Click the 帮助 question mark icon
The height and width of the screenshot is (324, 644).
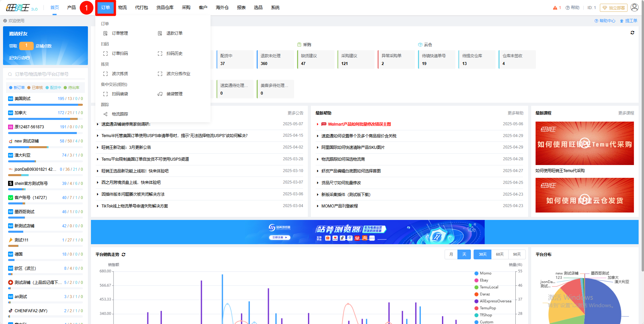pyautogui.click(x=568, y=8)
